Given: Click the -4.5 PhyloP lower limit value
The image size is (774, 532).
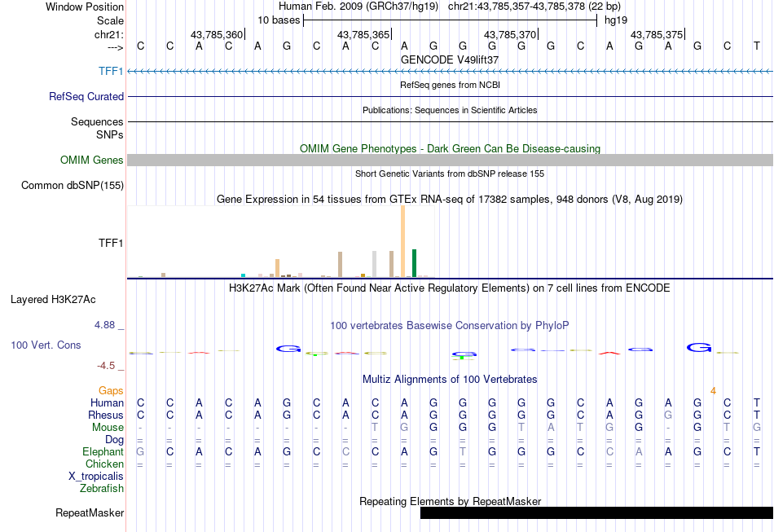Looking at the screenshot, I should pos(106,366).
